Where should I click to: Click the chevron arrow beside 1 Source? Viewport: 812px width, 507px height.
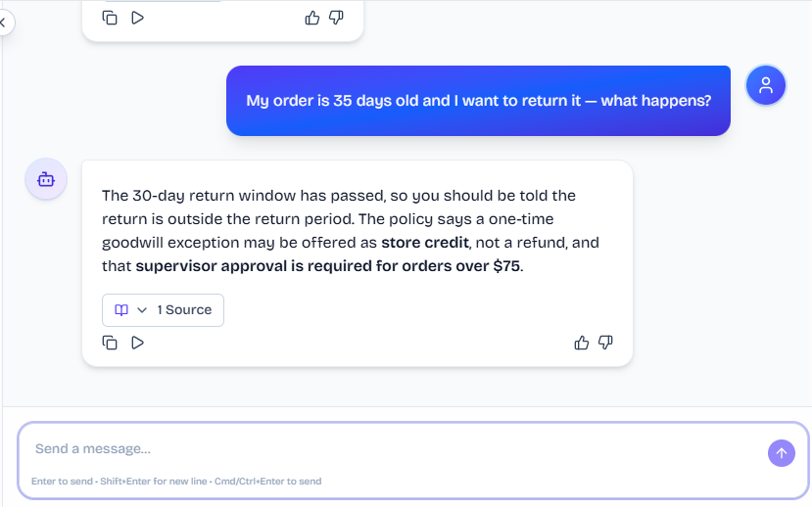pyautogui.click(x=142, y=310)
